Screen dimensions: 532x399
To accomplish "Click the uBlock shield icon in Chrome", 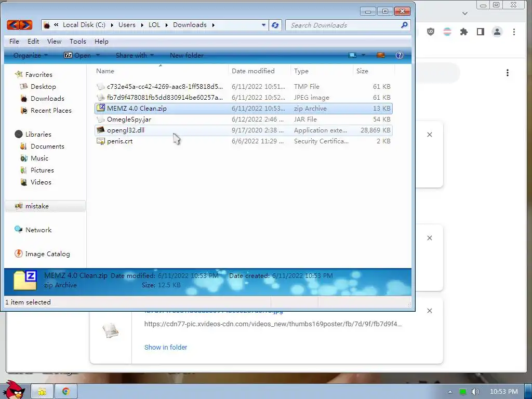I will click(431, 32).
